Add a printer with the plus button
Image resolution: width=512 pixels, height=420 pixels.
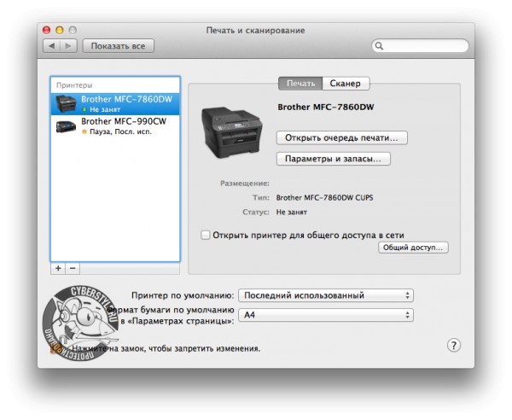pos(58,268)
